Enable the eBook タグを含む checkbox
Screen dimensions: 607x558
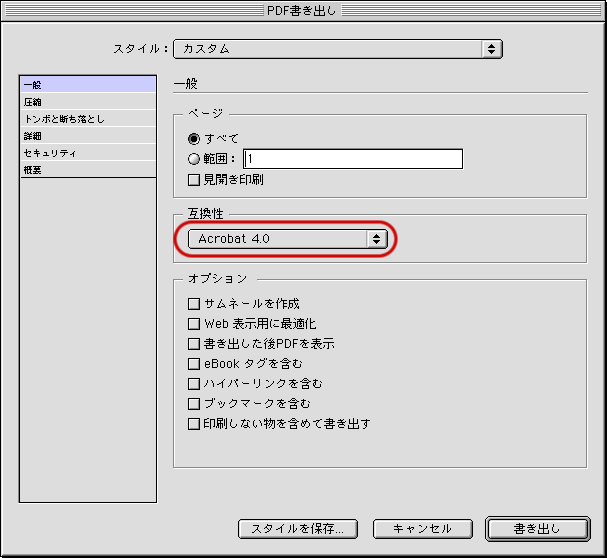coord(194,364)
